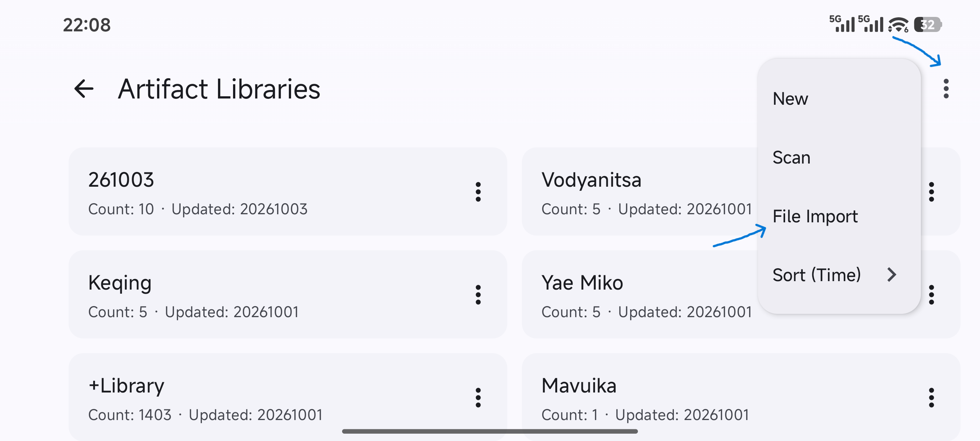Click the chevron next to Sort (Time)
Screen dimensions: 980x441
coord(891,275)
